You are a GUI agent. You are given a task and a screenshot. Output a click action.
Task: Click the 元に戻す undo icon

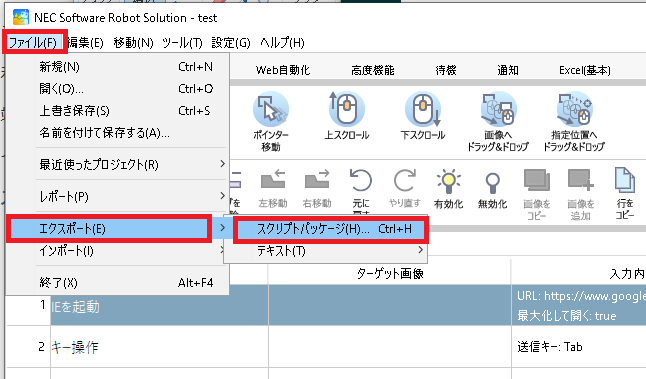[360, 180]
